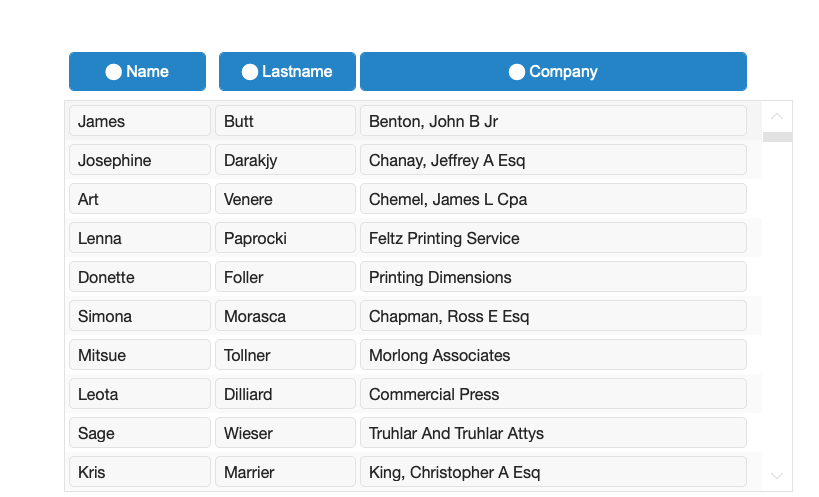Select the Darakjy lastname field
The height and width of the screenshot is (497, 819).
(x=285, y=160)
